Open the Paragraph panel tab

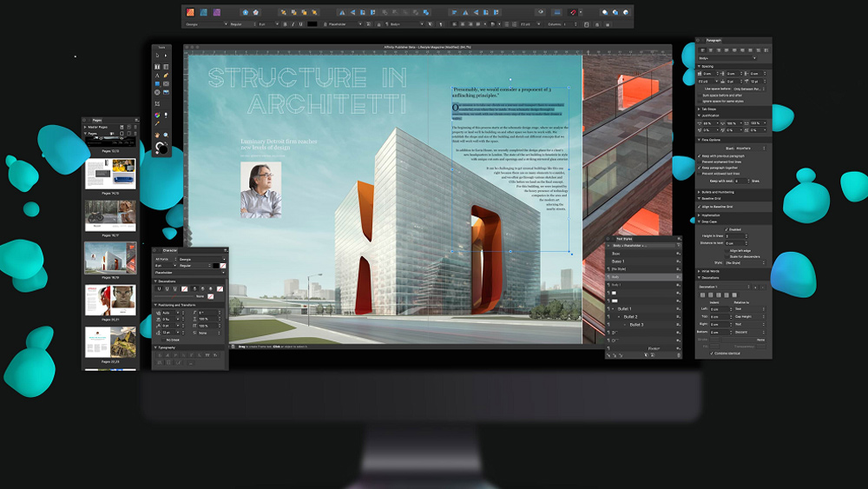click(x=713, y=41)
